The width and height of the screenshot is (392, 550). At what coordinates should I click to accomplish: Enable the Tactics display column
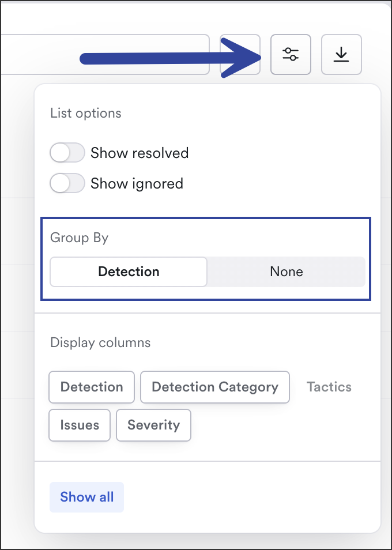[x=329, y=387]
